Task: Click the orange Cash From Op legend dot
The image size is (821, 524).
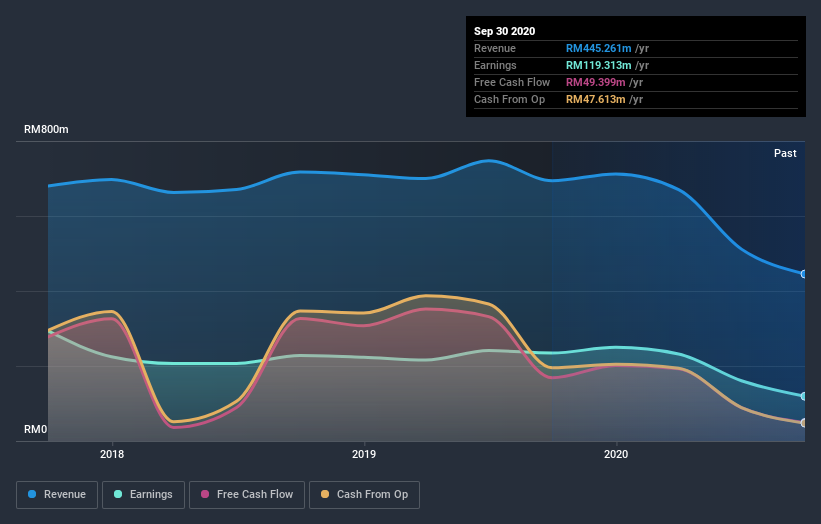Action: pos(325,494)
